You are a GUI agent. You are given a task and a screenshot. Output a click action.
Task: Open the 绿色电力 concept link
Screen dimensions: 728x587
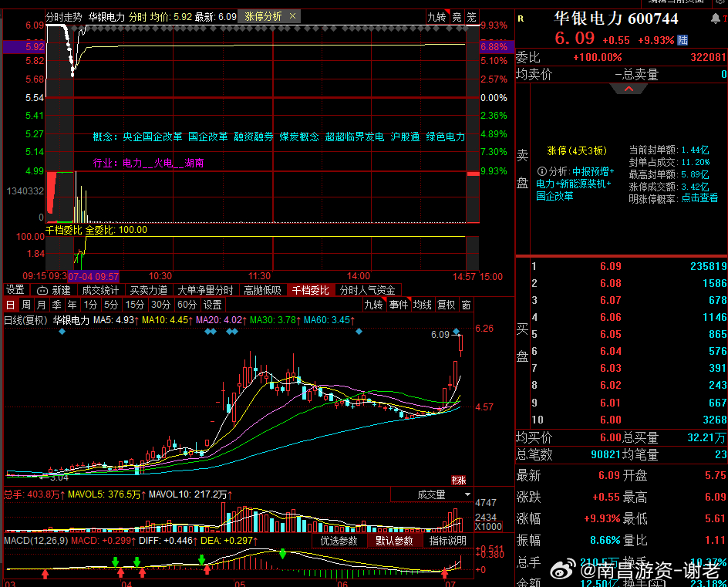coord(445,137)
